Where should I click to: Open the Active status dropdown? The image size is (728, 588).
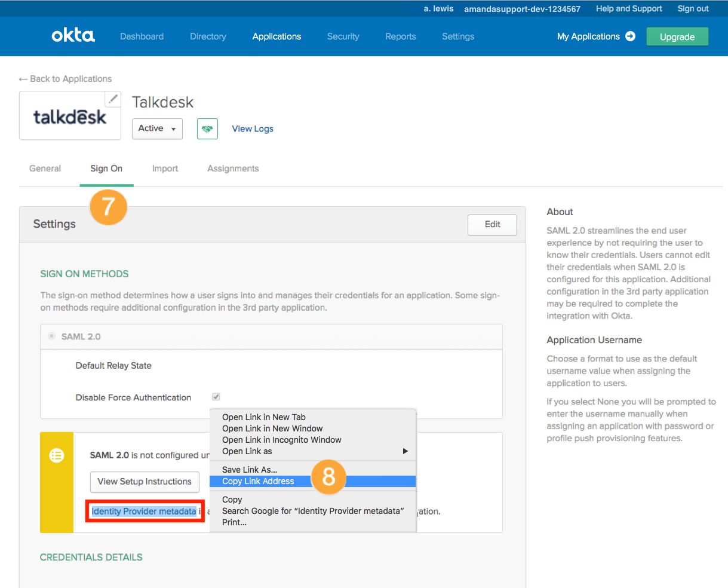pyautogui.click(x=157, y=128)
